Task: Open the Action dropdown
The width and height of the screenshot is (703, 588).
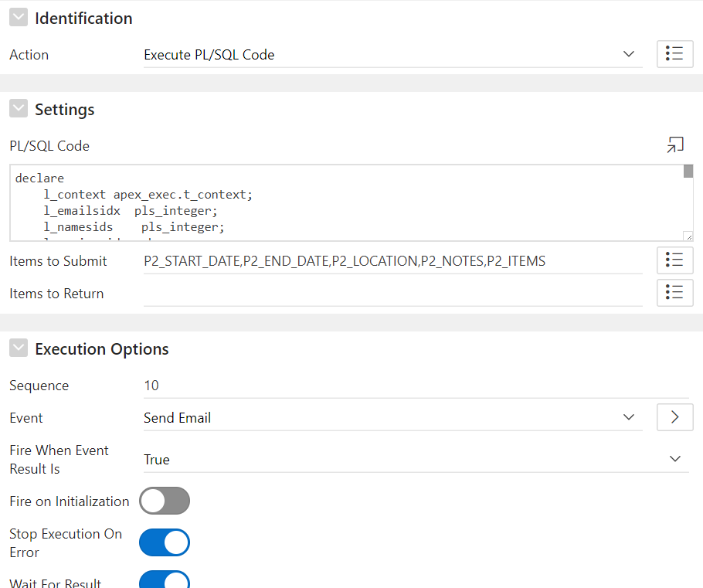Action: pos(392,55)
